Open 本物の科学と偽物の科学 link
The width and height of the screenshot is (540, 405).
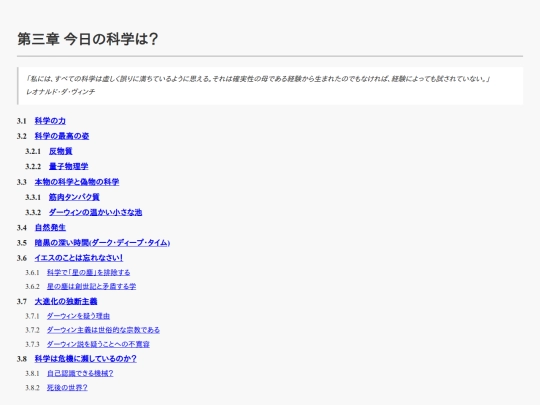[x=77, y=182]
